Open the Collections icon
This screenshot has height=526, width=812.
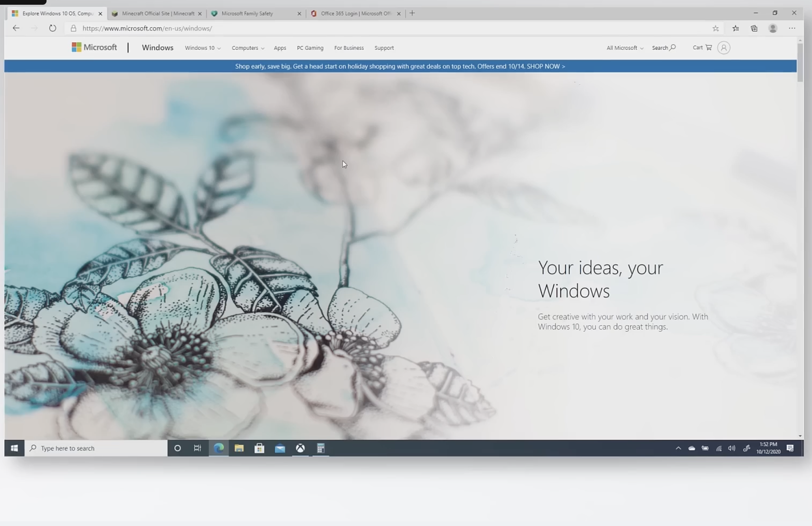pyautogui.click(x=754, y=28)
